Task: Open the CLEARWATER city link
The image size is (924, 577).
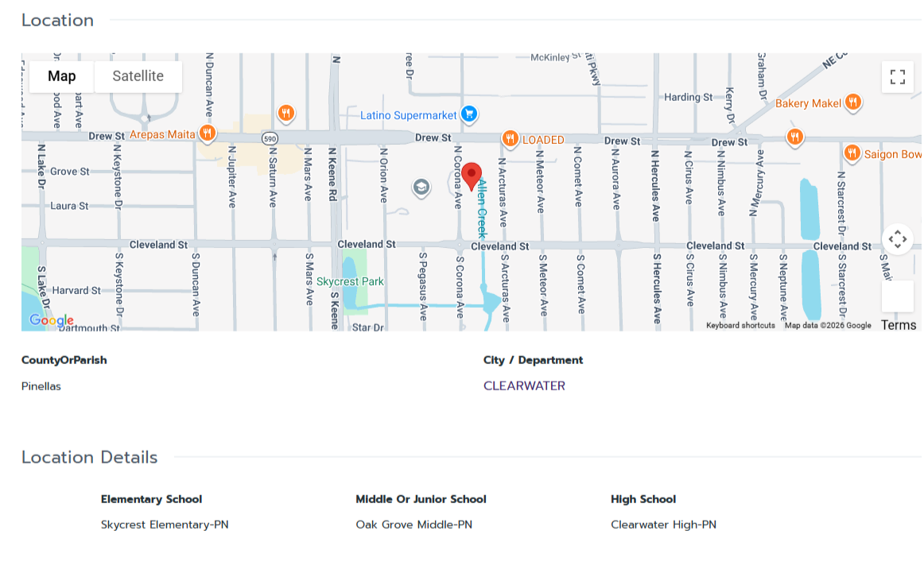Action: pos(524,385)
